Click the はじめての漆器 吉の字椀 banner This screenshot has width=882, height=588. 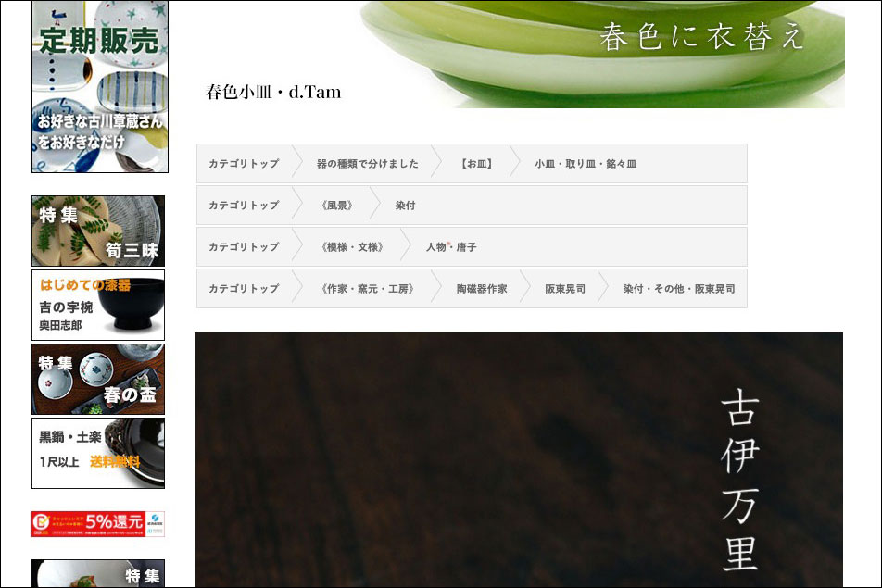point(97,305)
